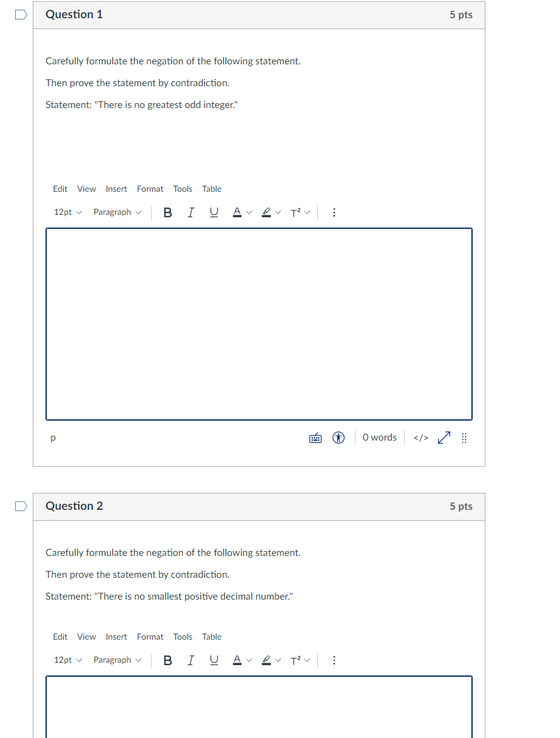This screenshot has height=738, width=560.
Task: Open keyboard shortcuts for the Question 1 editor
Action: (315, 438)
